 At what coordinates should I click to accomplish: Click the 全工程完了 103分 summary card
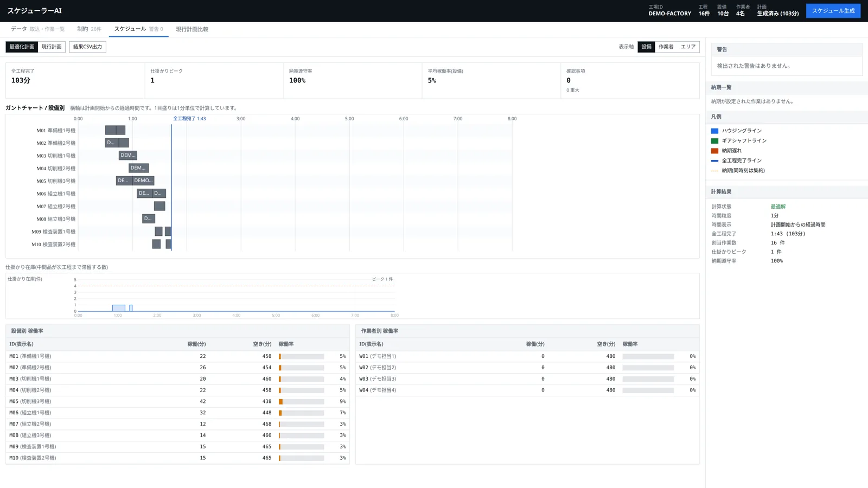pos(75,80)
